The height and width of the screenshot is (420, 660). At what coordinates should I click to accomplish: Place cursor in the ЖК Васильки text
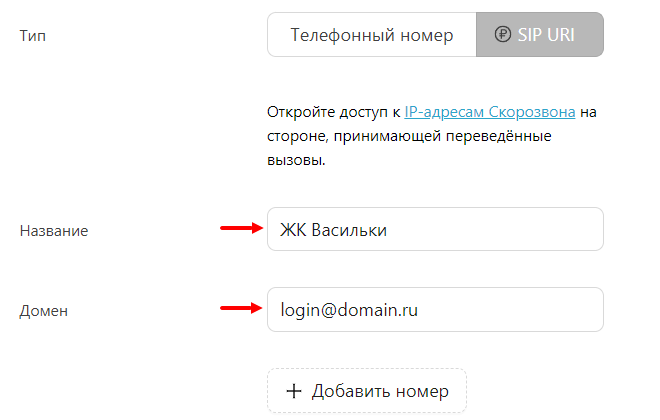coord(333,230)
